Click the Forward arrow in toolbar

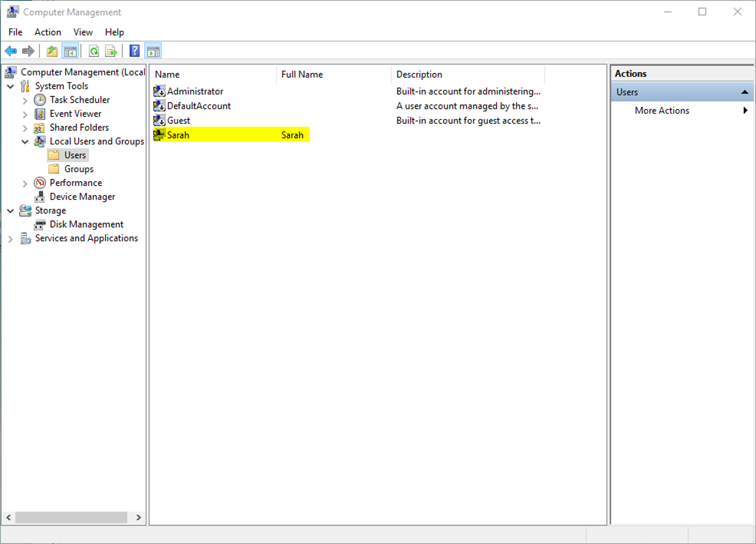28,51
